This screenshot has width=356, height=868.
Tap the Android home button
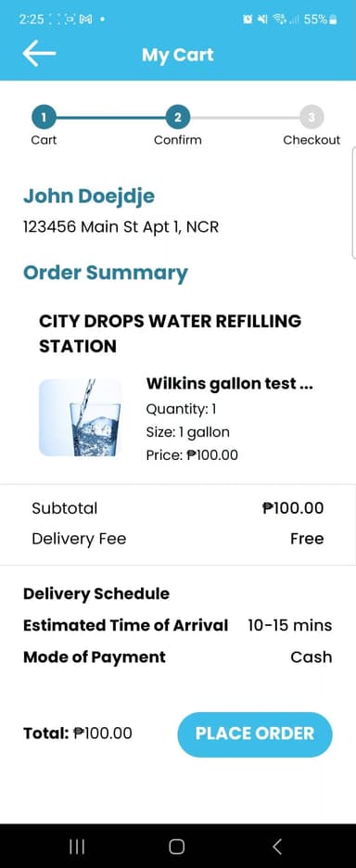[177, 846]
